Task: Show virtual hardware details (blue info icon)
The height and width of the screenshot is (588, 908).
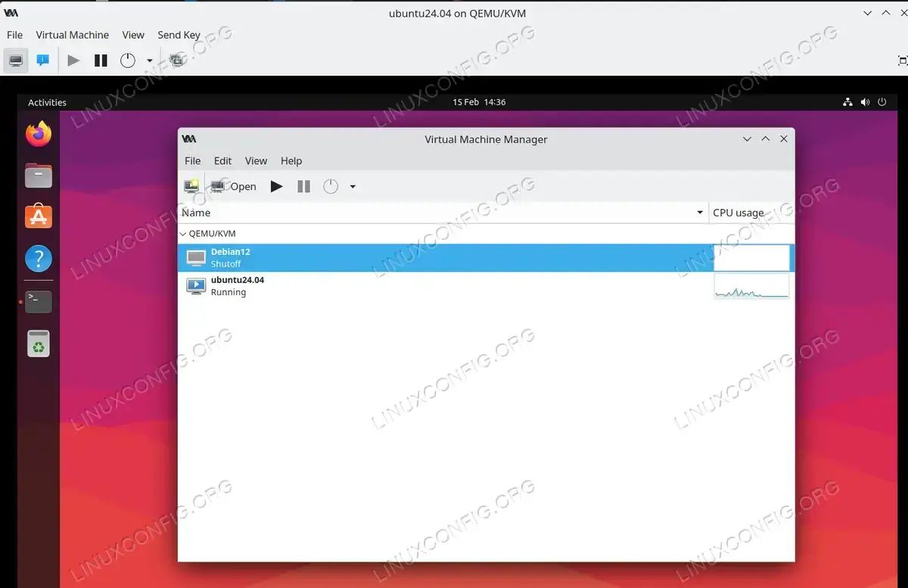Action: tap(43, 61)
